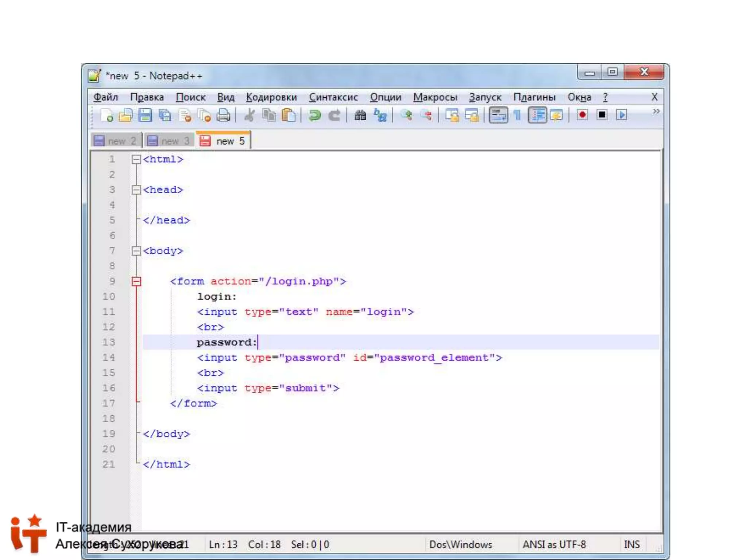Screen dimensions: 747x560
Task: Toggle the Indent guide toolbar button
Action: (537, 115)
